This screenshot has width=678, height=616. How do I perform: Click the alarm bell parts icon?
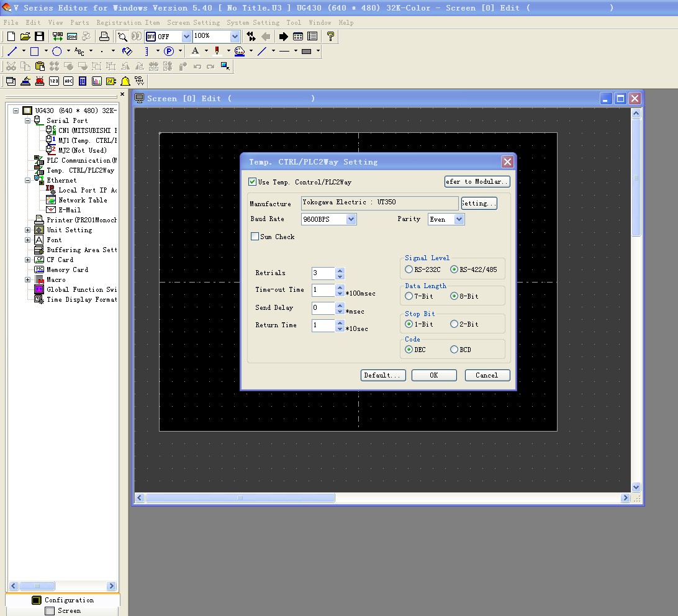[125, 81]
